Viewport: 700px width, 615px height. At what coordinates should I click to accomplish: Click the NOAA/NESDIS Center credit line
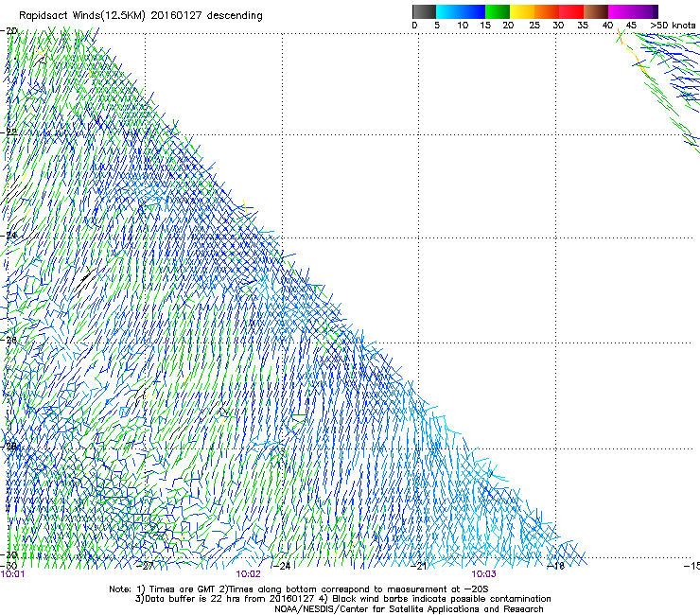pyautogui.click(x=409, y=609)
